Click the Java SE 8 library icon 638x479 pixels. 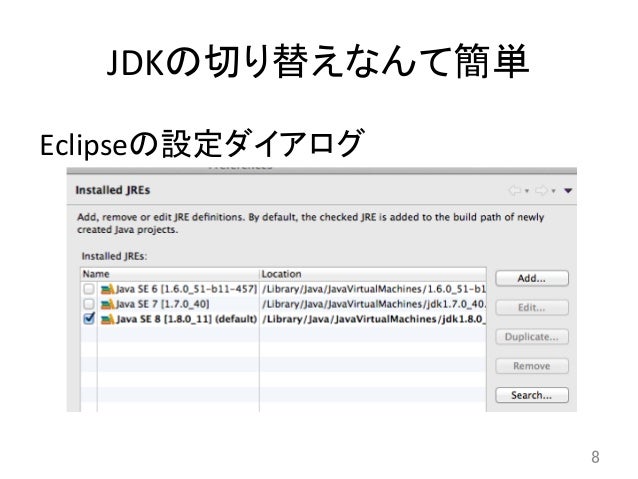click(x=107, y=319)
